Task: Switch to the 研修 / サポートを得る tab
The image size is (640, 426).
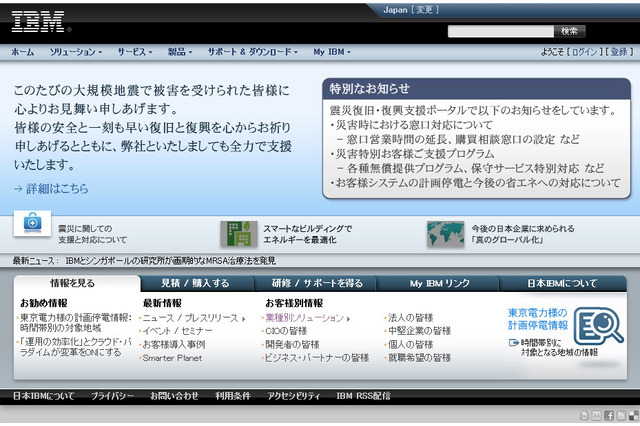Action: pyautogui.click(x=317, y=283)
